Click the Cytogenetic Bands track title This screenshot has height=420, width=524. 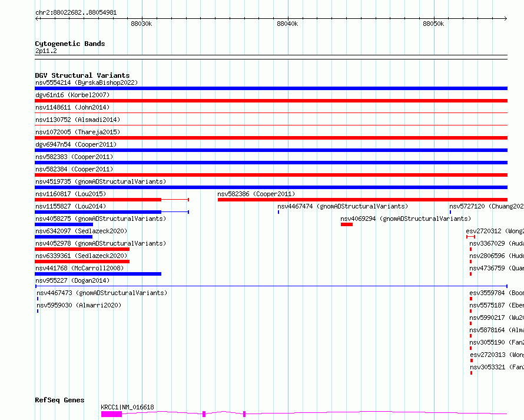[x=70, y=44]
